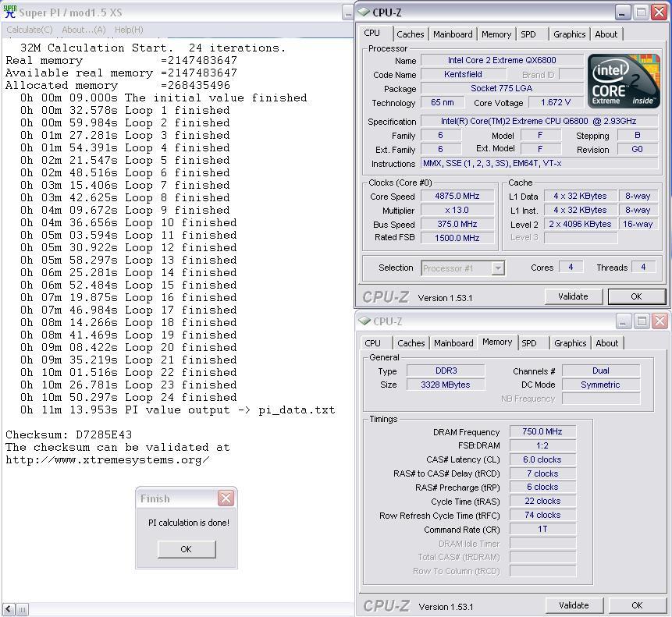Screen dimensions: 672x617
Task: Click the tRFC value 74 clocks
Action: tap(542, 515)
